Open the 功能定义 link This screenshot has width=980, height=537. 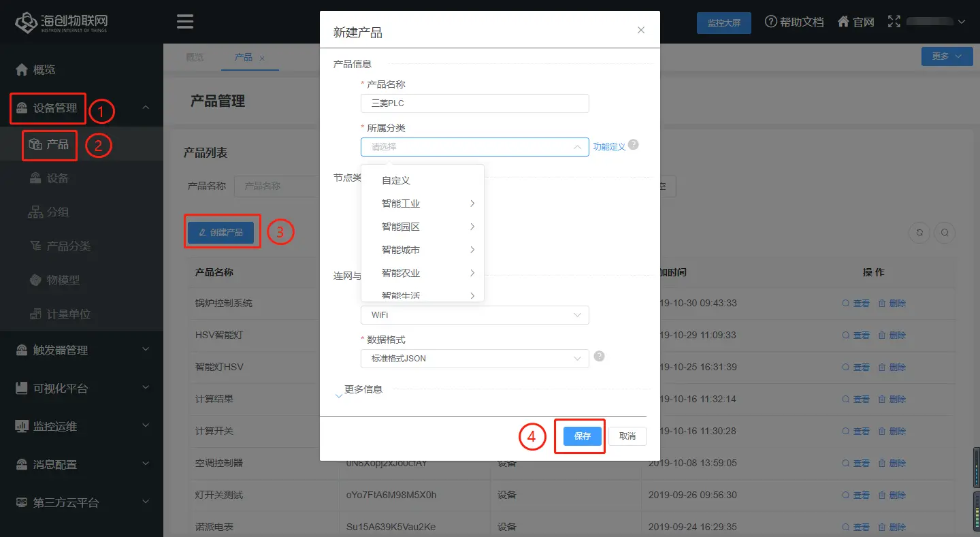[x=609, y=147]
